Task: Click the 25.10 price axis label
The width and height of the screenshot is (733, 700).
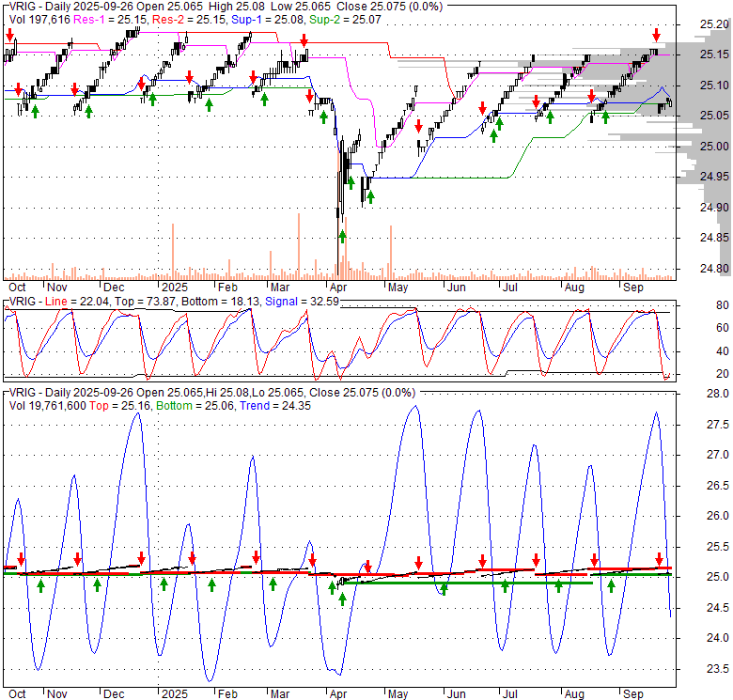Action: coord(714,86)
